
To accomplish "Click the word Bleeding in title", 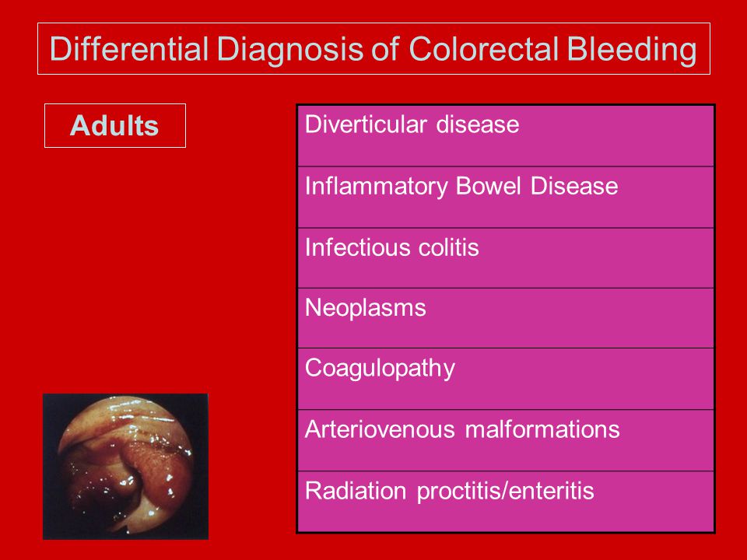I will (632, 49).
